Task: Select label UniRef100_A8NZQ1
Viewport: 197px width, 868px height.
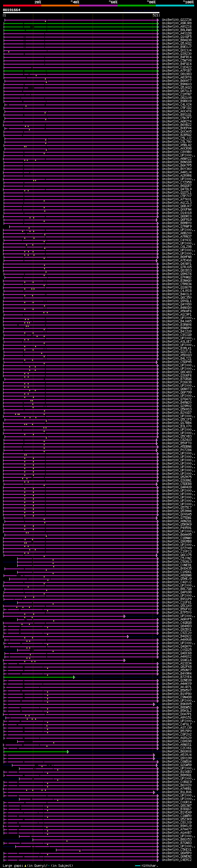Action: [177, 521]
